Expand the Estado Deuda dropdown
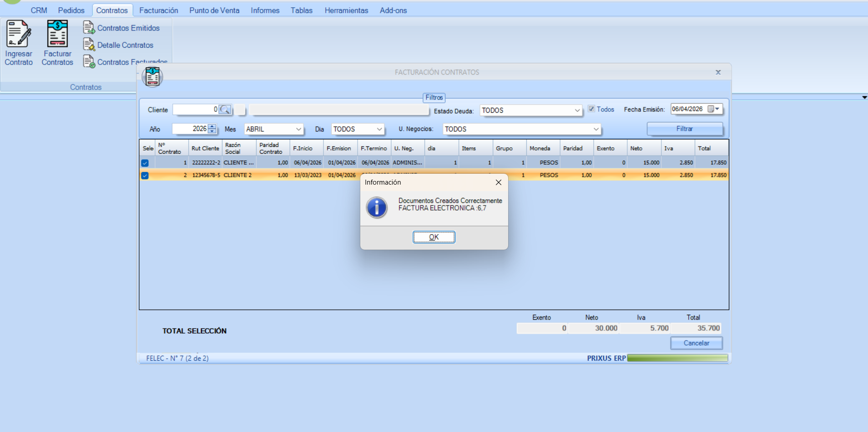868x432 pixels. 577,111
